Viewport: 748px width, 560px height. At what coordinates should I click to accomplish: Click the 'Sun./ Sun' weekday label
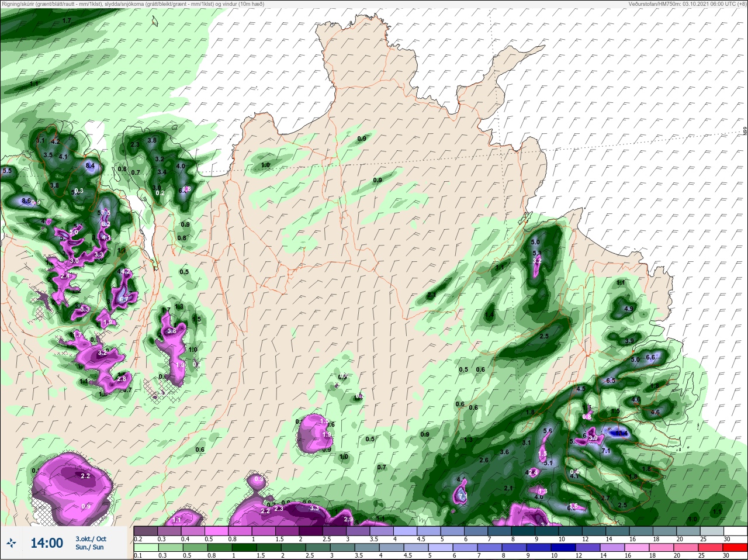[x=89, y=547]
